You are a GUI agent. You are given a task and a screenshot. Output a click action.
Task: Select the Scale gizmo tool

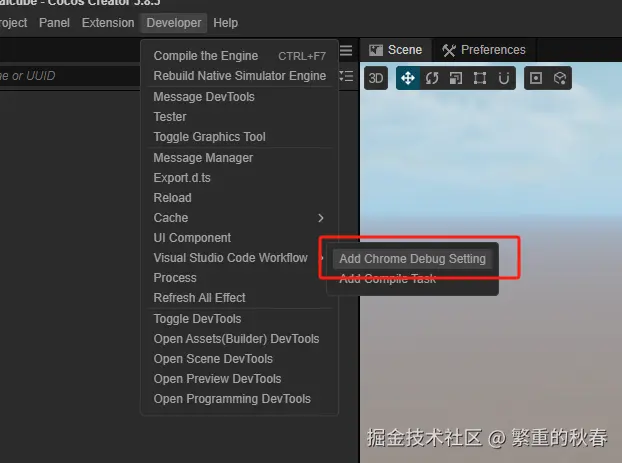pyautogui.click(x=455, y=78)
